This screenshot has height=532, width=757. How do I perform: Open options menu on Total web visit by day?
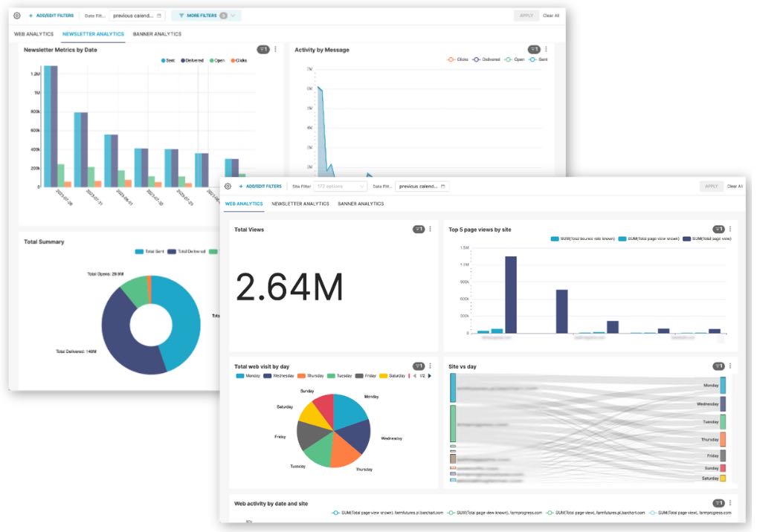[x=431, y=366]
